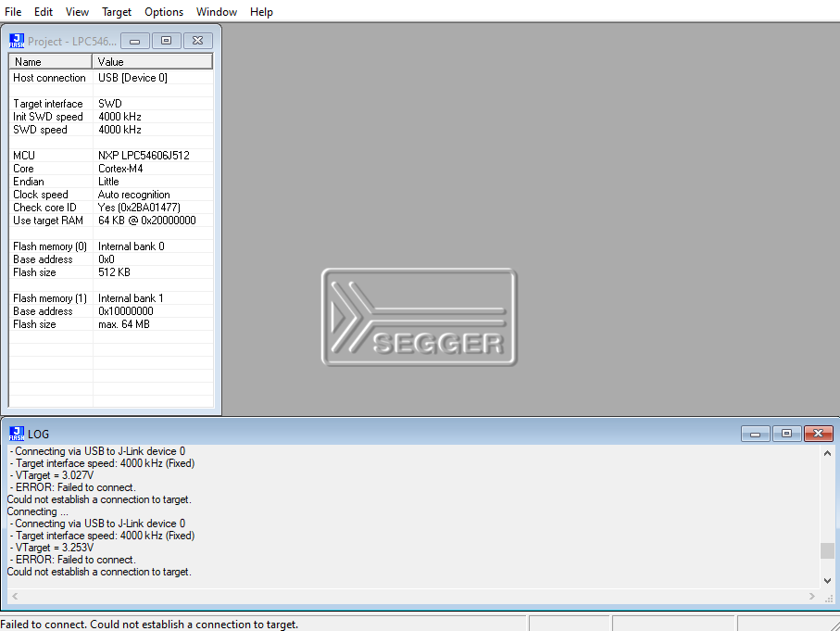Open the File menu
Image resolution: width=840 pixels, height=631 pixels.
pos(13,12)
